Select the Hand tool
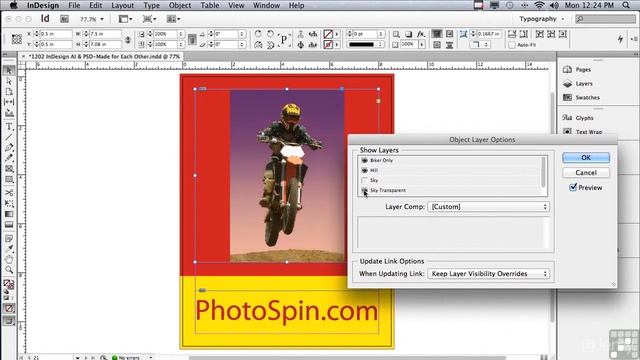 (9, 259)
